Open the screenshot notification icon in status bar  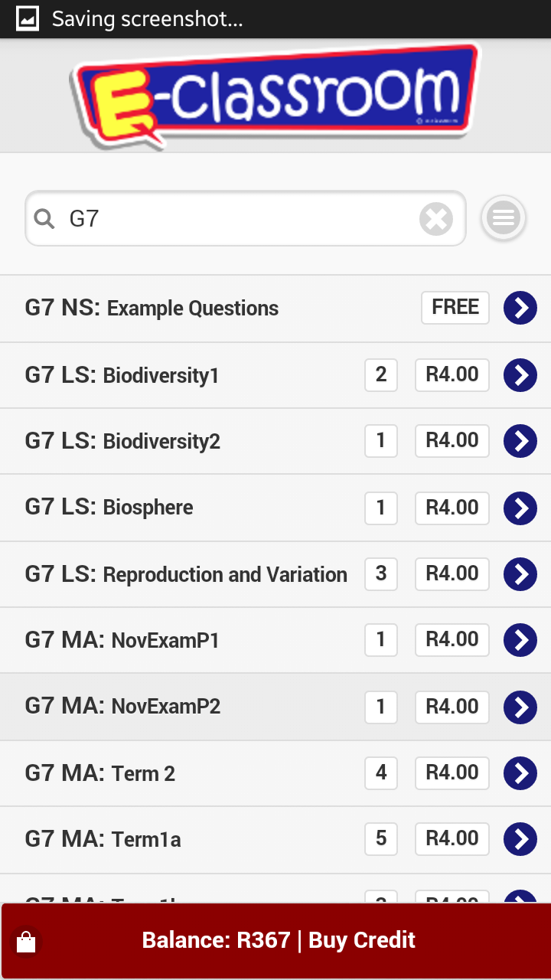(x=28, y=18)
